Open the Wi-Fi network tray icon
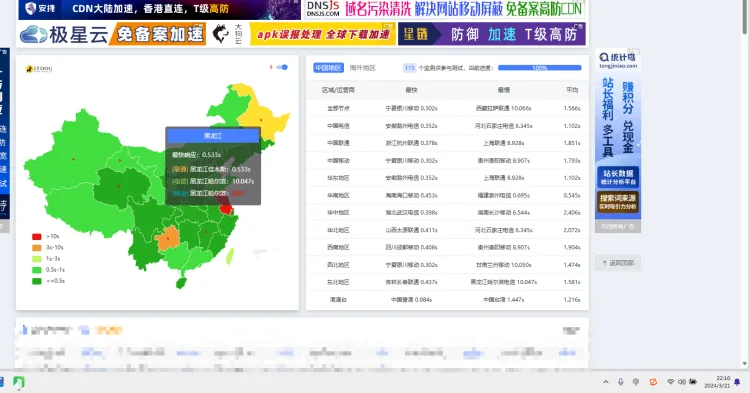 (x=671, y=382)
